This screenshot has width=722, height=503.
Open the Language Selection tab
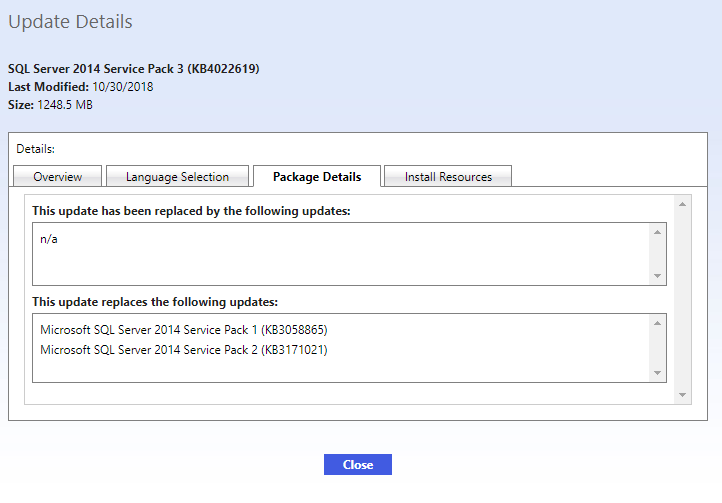tap(177, 176)
